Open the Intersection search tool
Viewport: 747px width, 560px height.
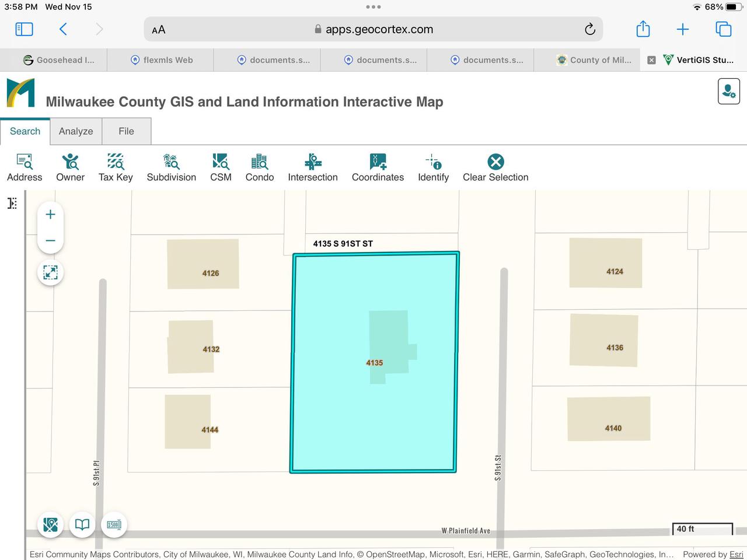pyautogui.click(x=313, y=167)
